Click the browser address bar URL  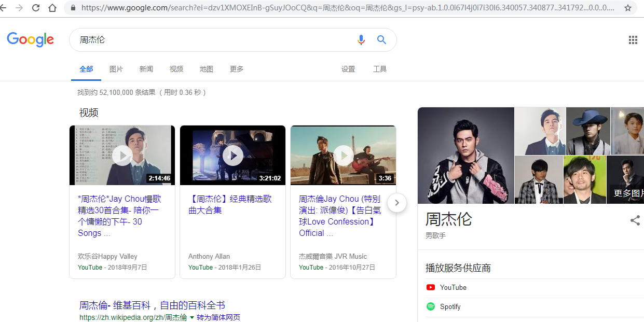348,8
